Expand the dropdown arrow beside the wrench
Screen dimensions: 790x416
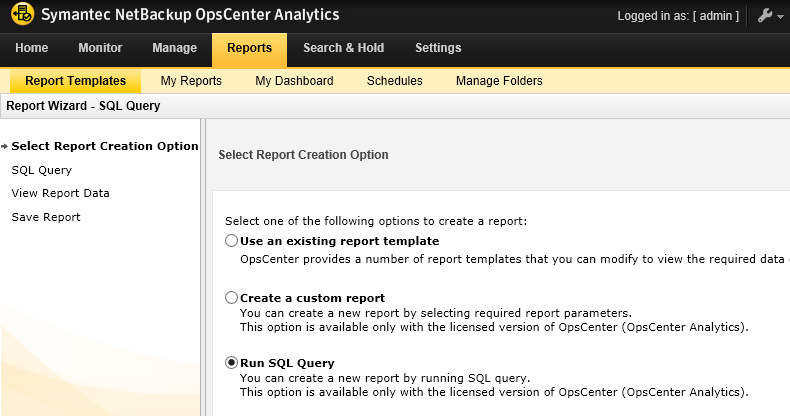coord(780,17)
